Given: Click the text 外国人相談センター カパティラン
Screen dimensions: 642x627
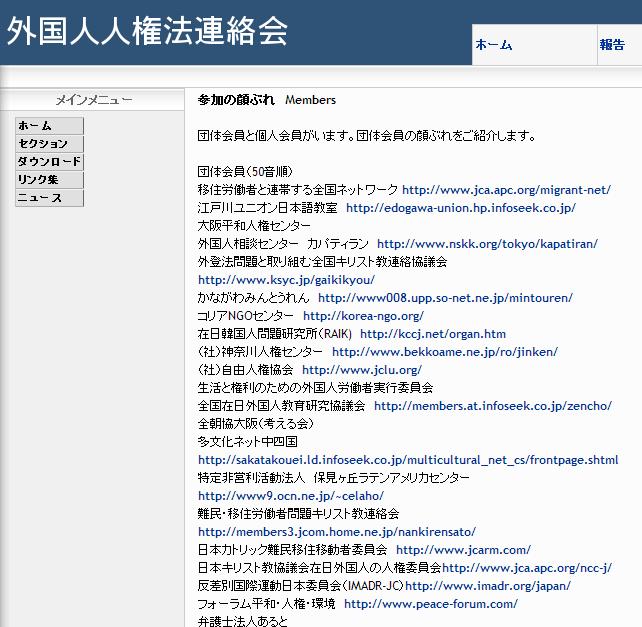Looking at the screenshot, I should tap(283, 244).
